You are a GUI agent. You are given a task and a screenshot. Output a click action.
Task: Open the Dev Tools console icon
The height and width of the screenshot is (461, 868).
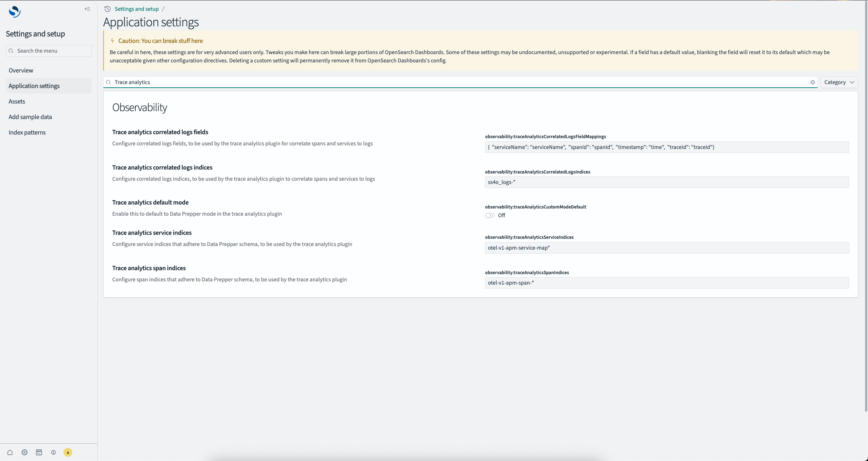39,452
